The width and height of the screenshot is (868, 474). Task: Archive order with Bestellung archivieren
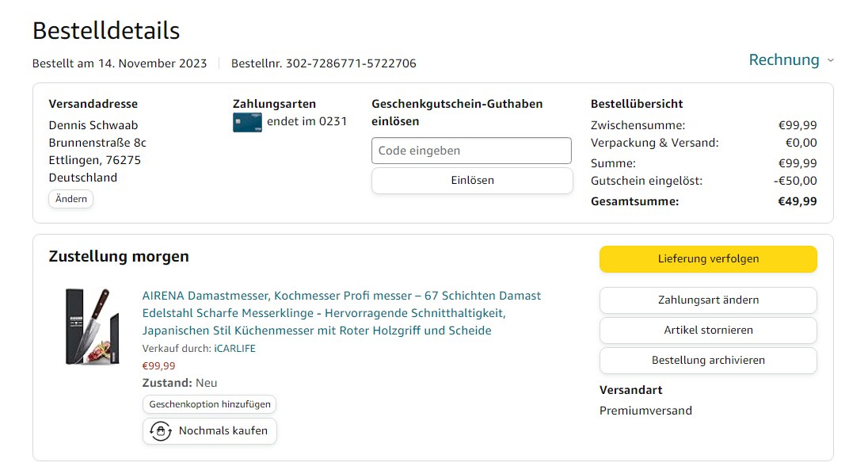[x=708, y=360]
